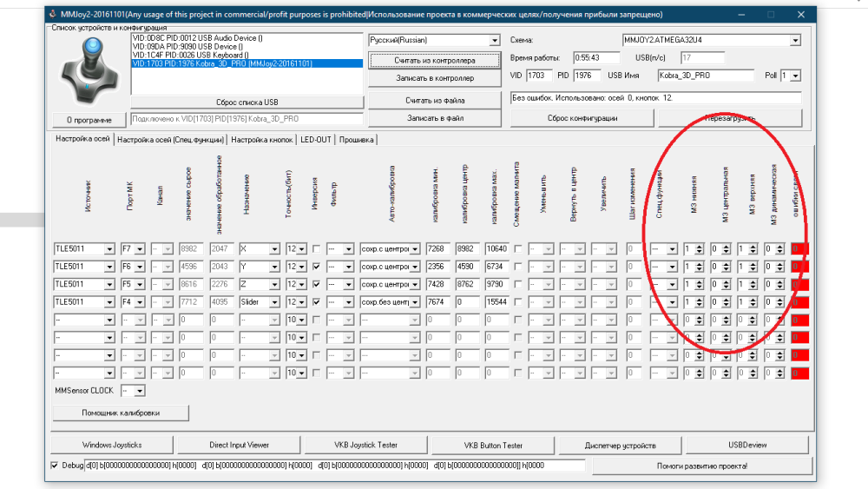Launch Direct Input Viewer
This screenshot has width=868, height=489.
coord(240,445)
